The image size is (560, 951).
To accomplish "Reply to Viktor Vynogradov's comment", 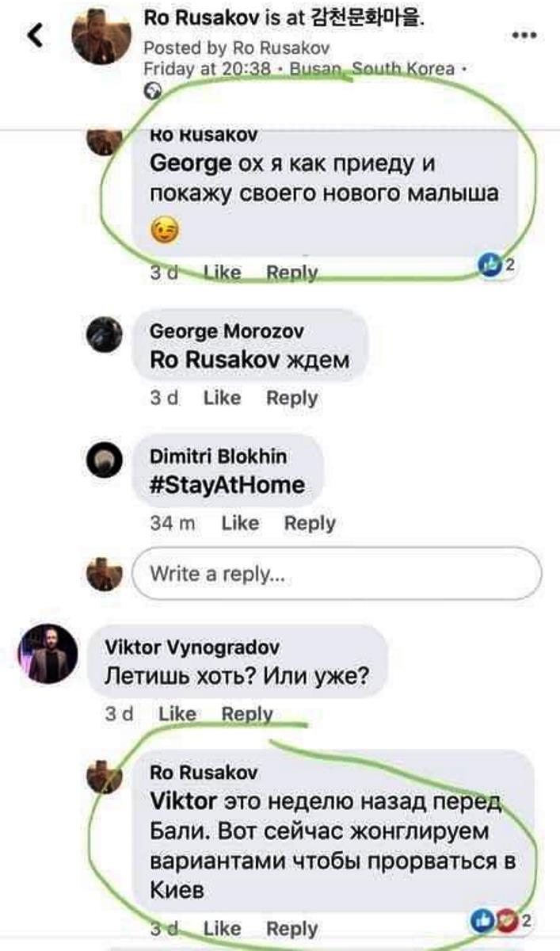I will click(247, 714).
